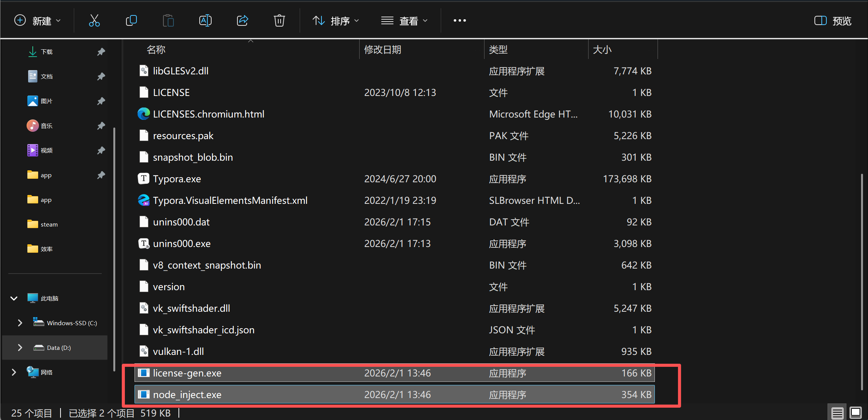This screenshot has height=420, width=868.
Task: Open the New dropdown menu
Action: [x=38, y=21]
